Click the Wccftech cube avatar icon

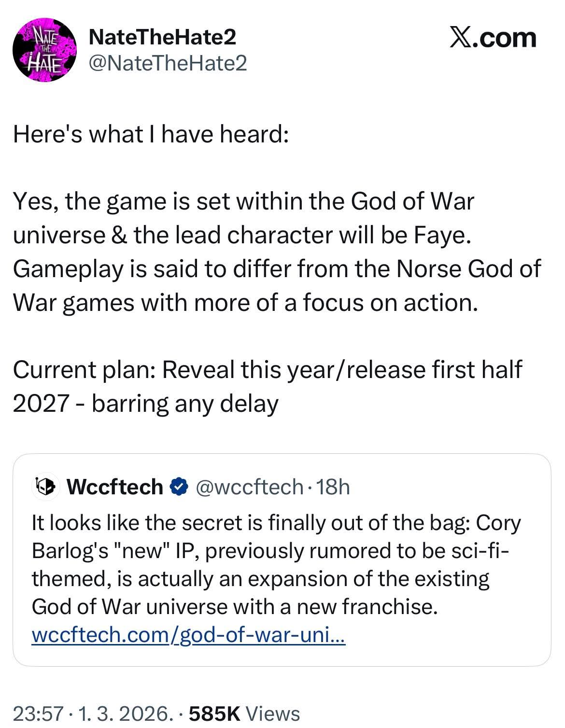pyautogui.click(x=45, y=487)
